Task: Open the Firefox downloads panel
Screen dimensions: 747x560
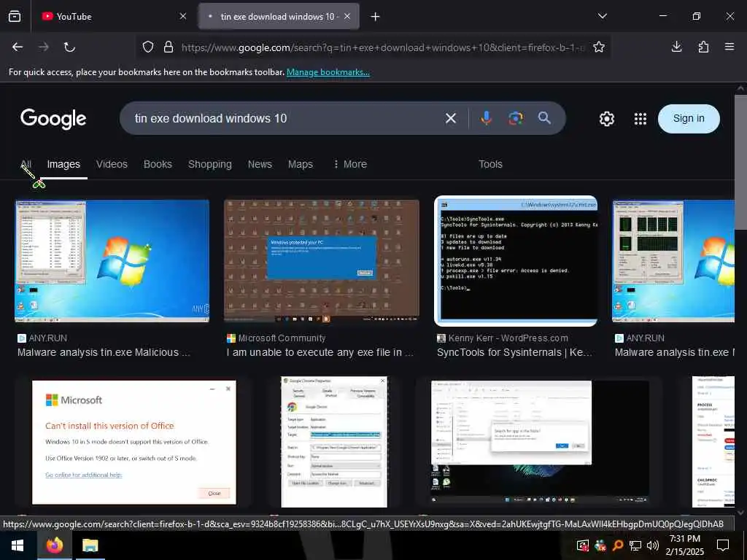Action: [676, 47]
